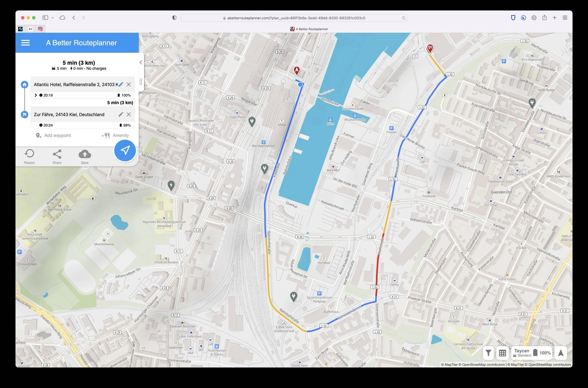Open the dark mode moon extension icon
The width and height of the screenshot is (588, 388).
[524, 18]
